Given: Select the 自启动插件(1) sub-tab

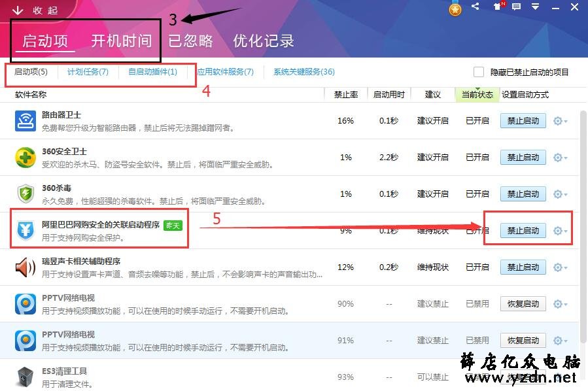Looking at the screenshot, I should point(152,72).
